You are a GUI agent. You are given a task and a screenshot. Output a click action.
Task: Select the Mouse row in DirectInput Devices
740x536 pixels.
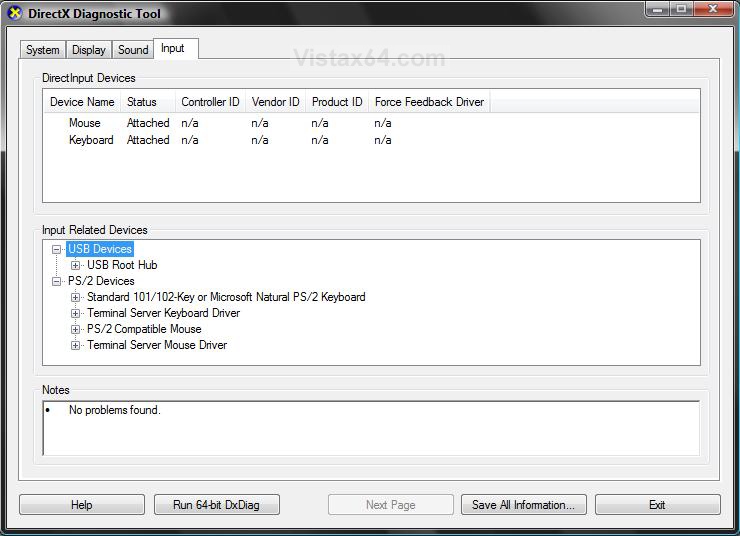click(85, 123)
